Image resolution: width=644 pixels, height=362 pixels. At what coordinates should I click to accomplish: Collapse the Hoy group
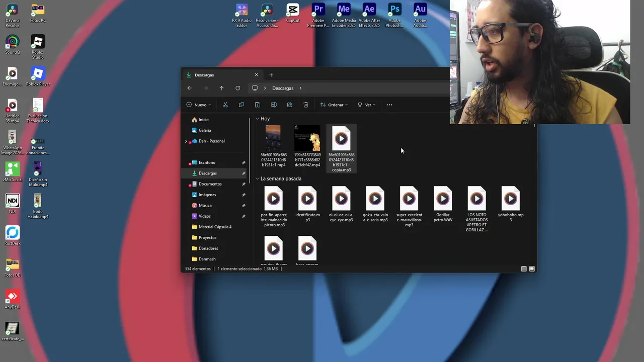point(257,119)
